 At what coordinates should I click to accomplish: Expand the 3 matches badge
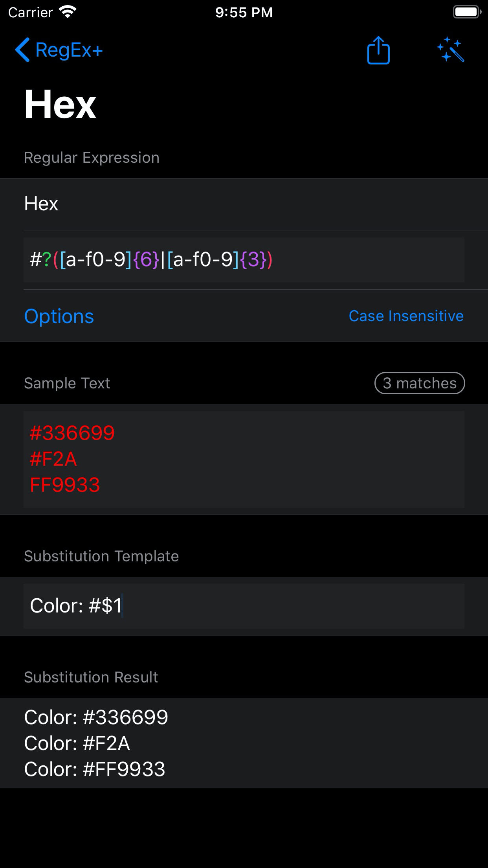tap(419, 383)
